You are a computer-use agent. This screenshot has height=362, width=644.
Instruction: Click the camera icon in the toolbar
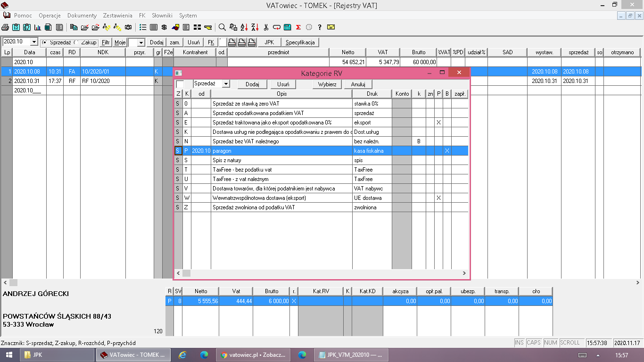128,27
